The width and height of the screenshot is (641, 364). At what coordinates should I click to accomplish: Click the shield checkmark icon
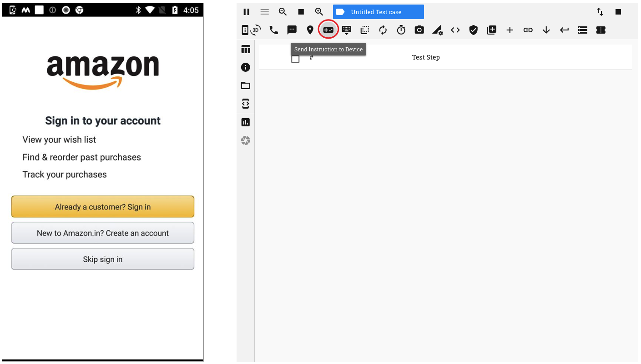pos(474,30)
